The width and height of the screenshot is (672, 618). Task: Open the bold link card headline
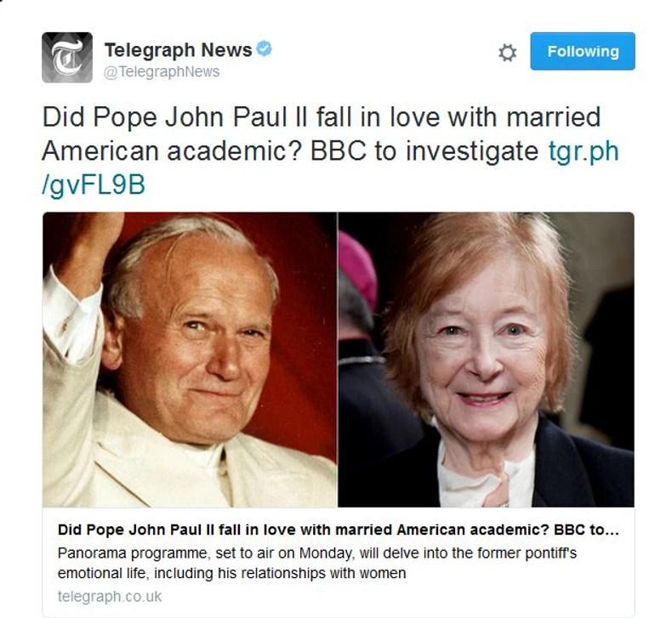pos(339,530)
